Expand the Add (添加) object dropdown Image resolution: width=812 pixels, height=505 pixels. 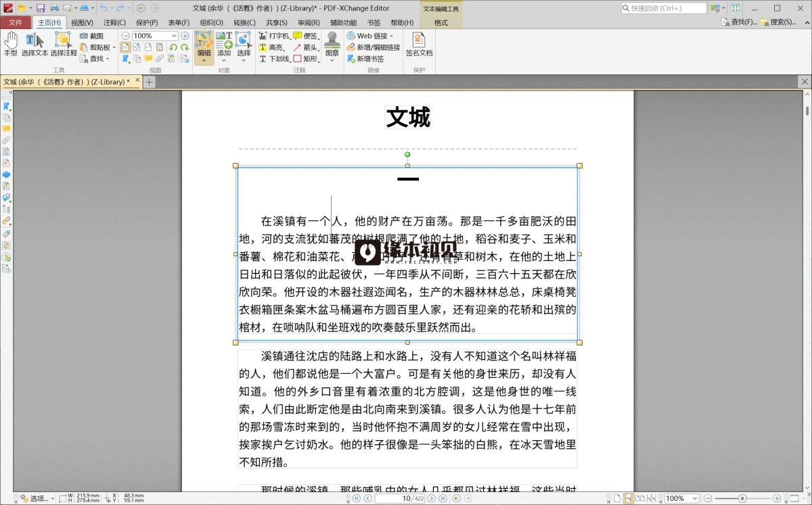[224, 61]
